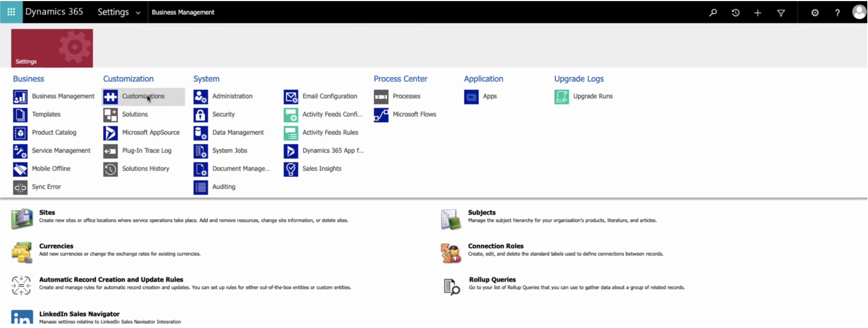
Task: Open Email Configuration menu item
Action: coord(330,96)
